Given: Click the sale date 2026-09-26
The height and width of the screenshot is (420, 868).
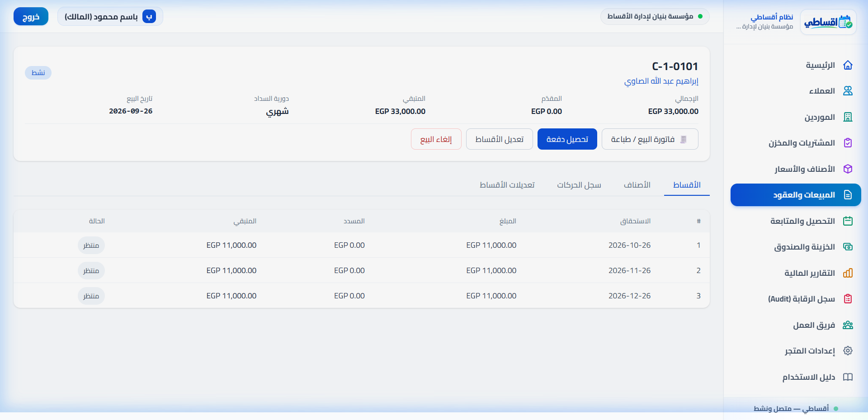Looking at the screenshot, I should [131, 111].
